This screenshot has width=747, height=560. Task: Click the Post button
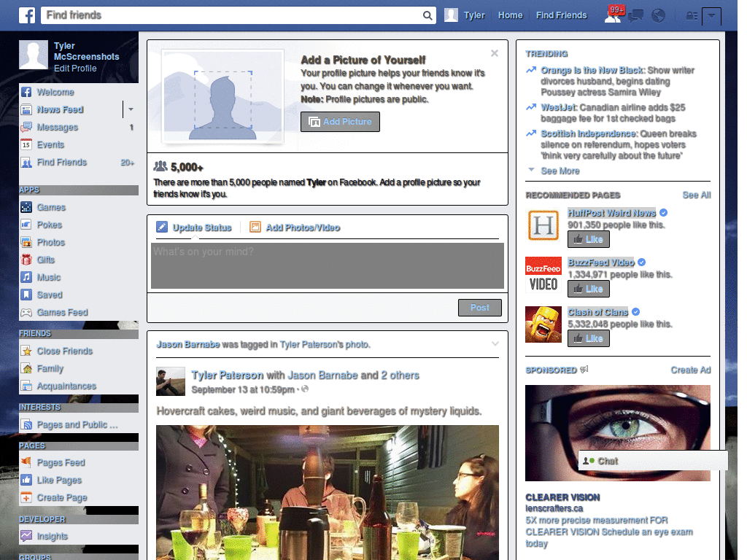[480, 308]
